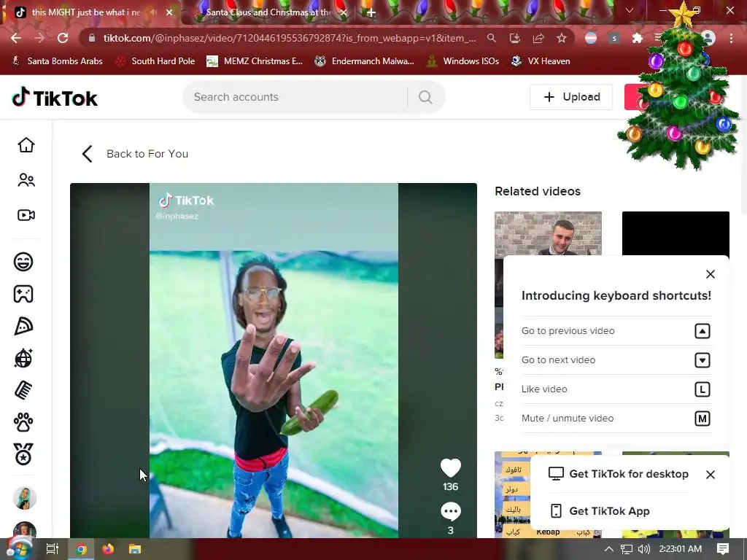Open comments via speech bubble icon
Viewport: 747px width, 560px height.
[450, 511]
